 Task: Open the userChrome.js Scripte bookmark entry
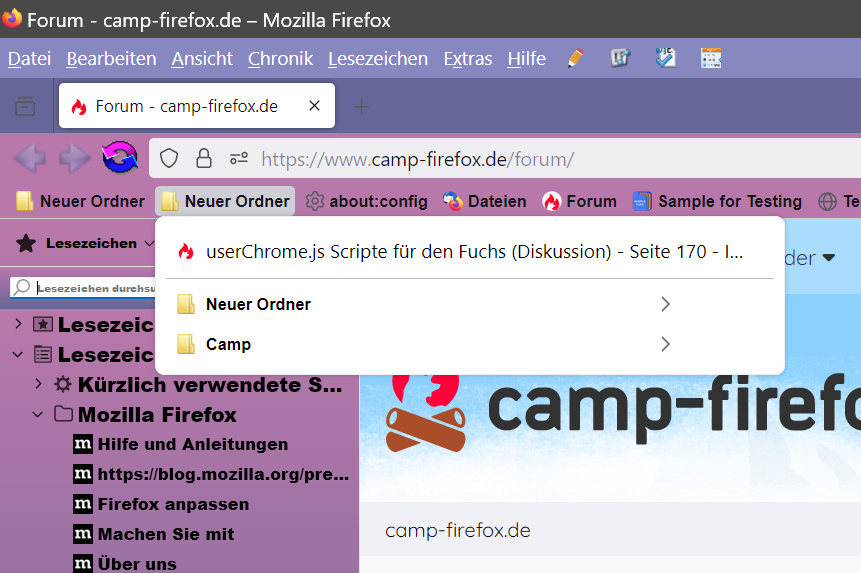[469, 251]
